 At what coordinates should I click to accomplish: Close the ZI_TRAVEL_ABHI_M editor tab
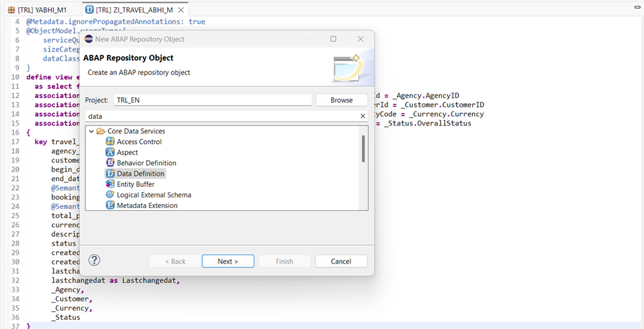tap(181, 9)
